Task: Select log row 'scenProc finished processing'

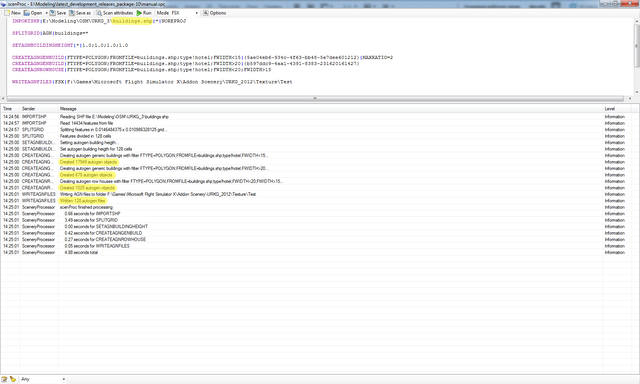Action: tap(320, 207)
